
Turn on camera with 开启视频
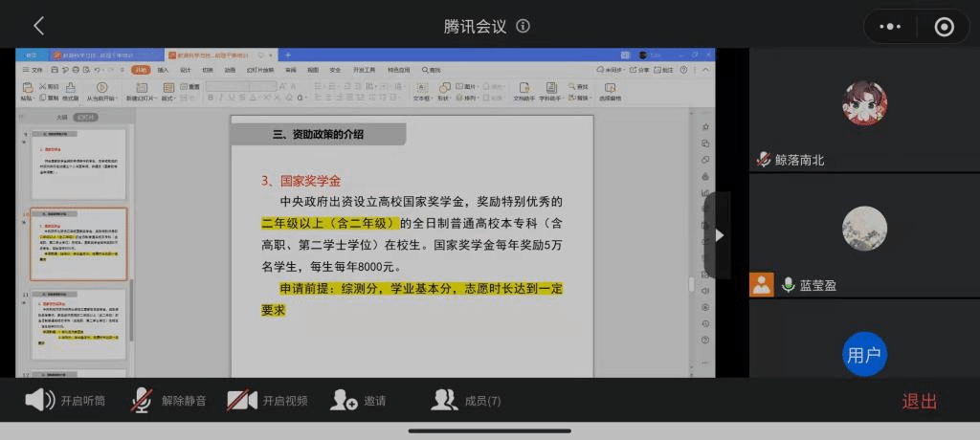click(x=268, y=401)
